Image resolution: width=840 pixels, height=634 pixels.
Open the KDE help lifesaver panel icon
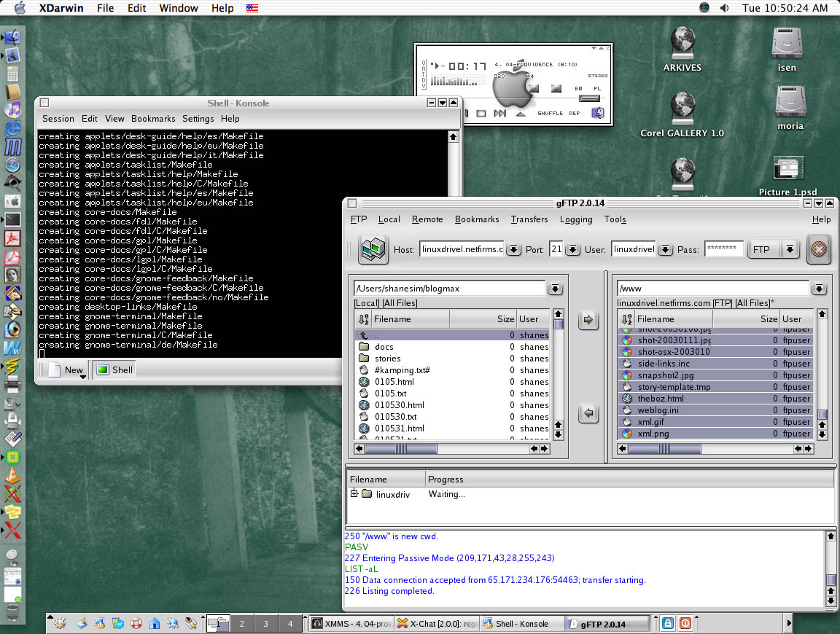[136, 623]
